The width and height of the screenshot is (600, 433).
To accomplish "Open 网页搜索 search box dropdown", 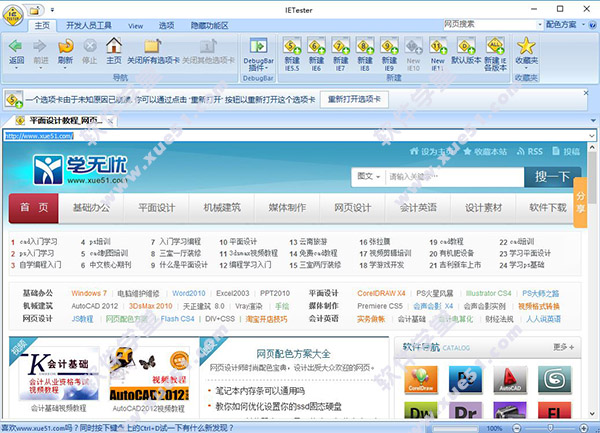I will tap(540, 24).
